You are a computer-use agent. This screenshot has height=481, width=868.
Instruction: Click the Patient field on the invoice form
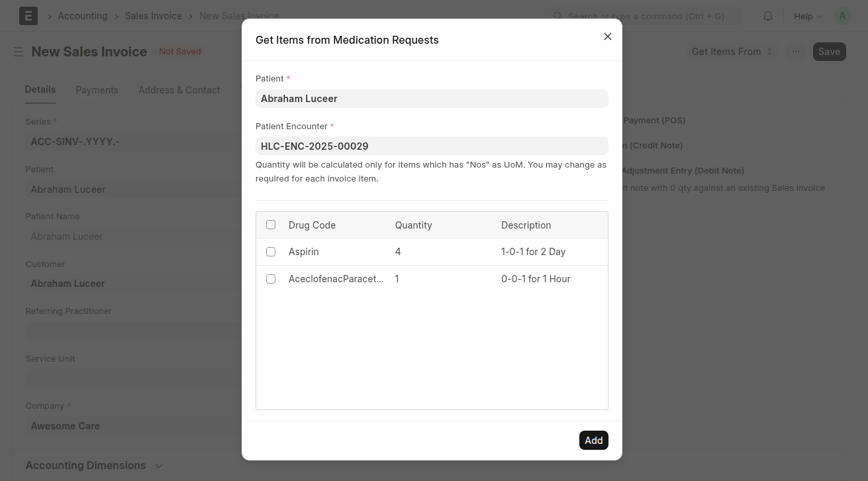click(x=134, y=189)
